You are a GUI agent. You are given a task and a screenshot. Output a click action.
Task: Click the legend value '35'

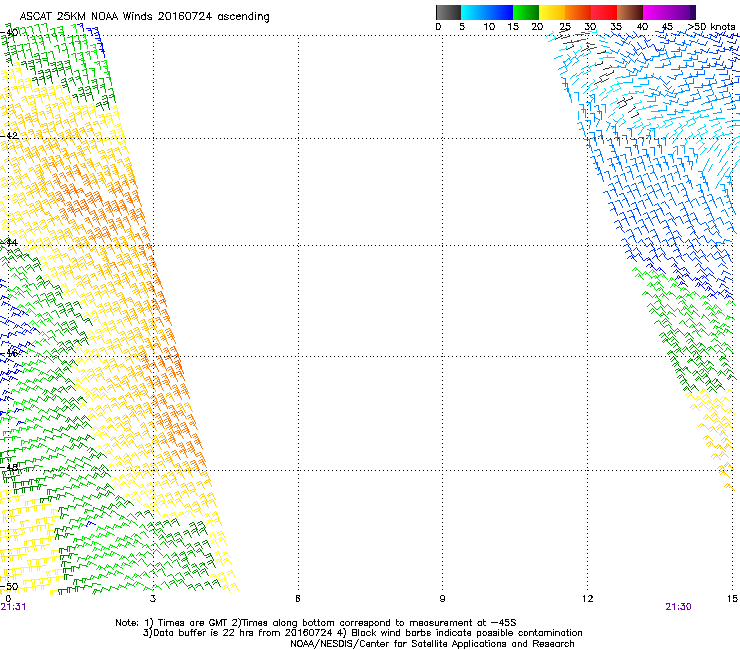click(x=616, y=26)
